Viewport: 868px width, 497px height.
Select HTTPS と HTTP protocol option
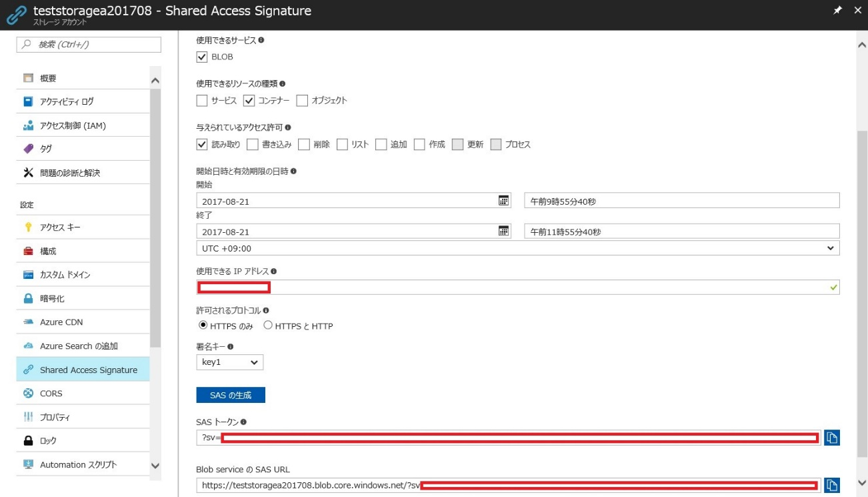pyautogui.click(x=268, y=326)
